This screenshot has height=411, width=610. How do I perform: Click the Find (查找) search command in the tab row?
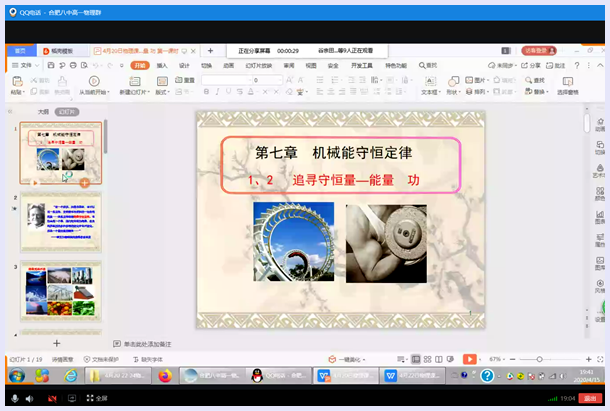click(428, 65)
